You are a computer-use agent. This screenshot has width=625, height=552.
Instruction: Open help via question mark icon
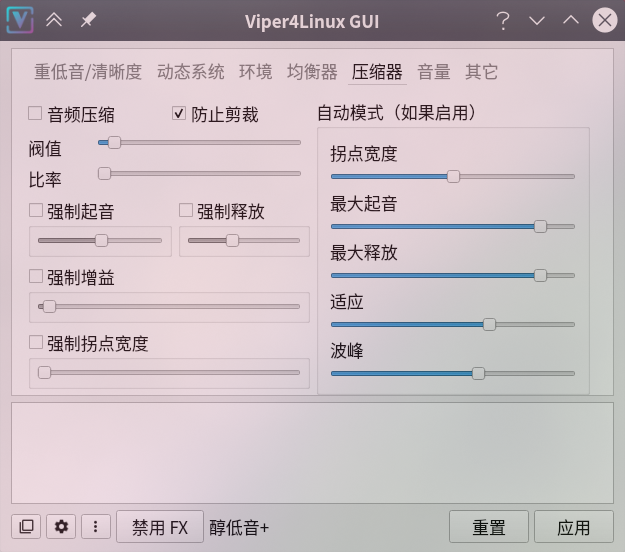coord(503,21)
